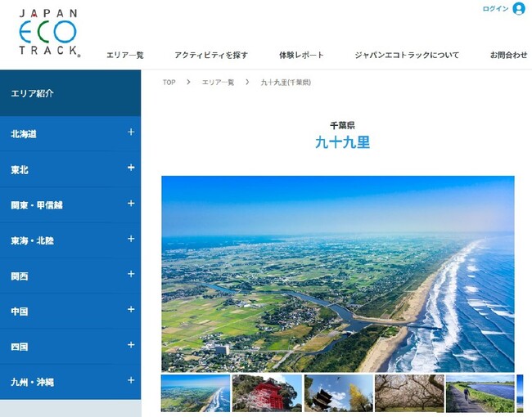Click the Japan Eco Track logo
The image size is (532, 417).
click(x=48, y=33)
